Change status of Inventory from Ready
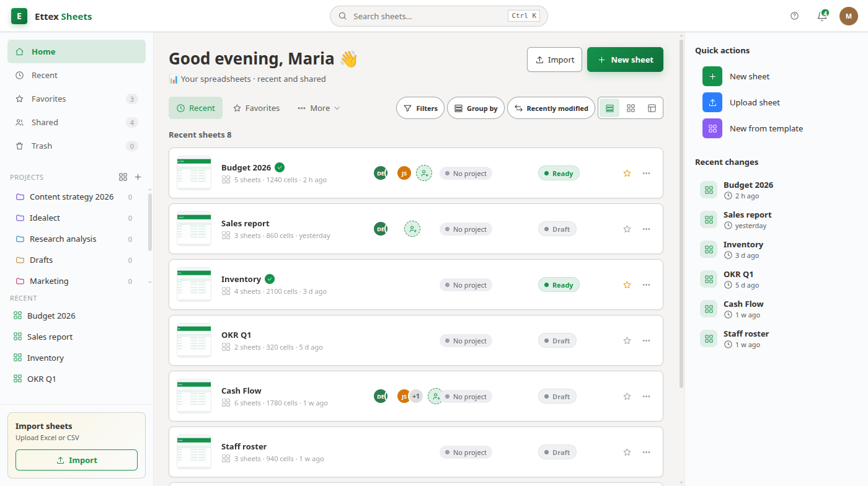This screenshot has height=486, width=868. (559, 285)
